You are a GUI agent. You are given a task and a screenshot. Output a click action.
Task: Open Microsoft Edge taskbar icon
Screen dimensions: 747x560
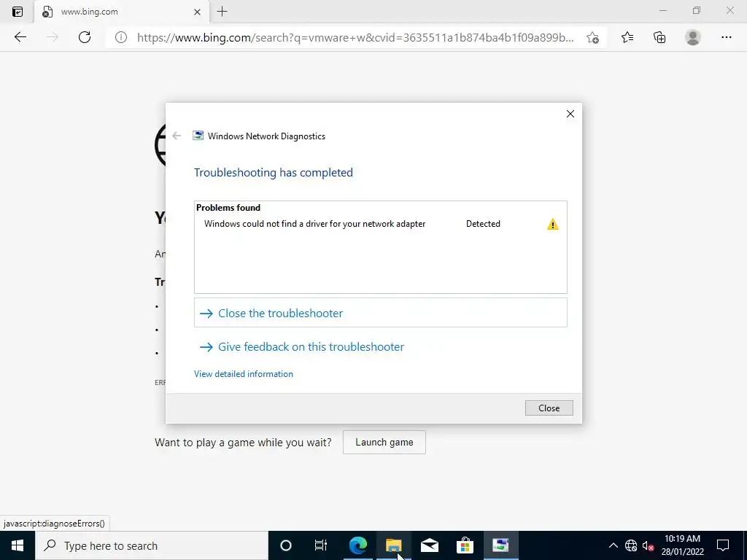pyautogui.click(x=357, y=545)
